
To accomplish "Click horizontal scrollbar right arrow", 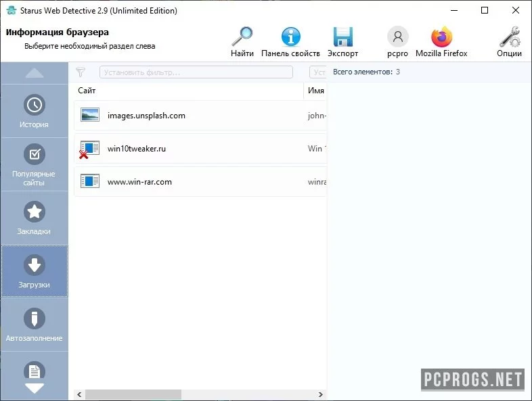I will point(320,394).
